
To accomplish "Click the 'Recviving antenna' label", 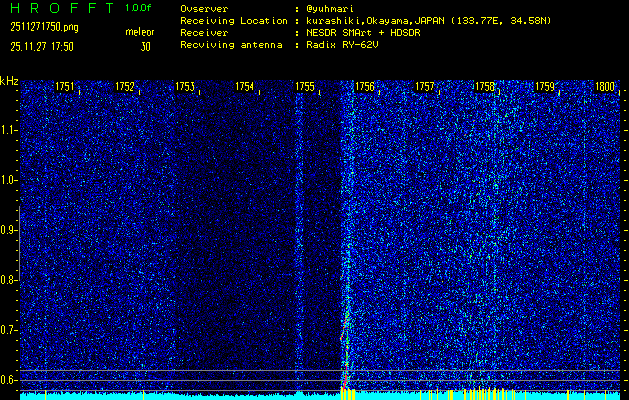I will 231,45.
